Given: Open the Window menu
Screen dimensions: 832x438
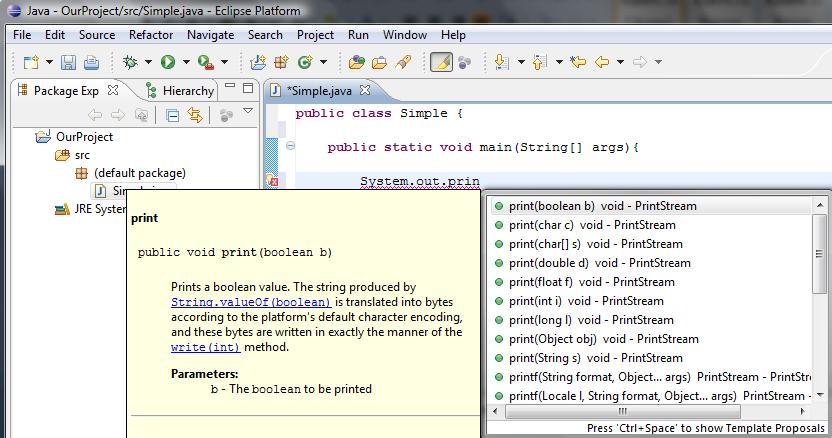Looking at the screenshot, I should 405,35.
